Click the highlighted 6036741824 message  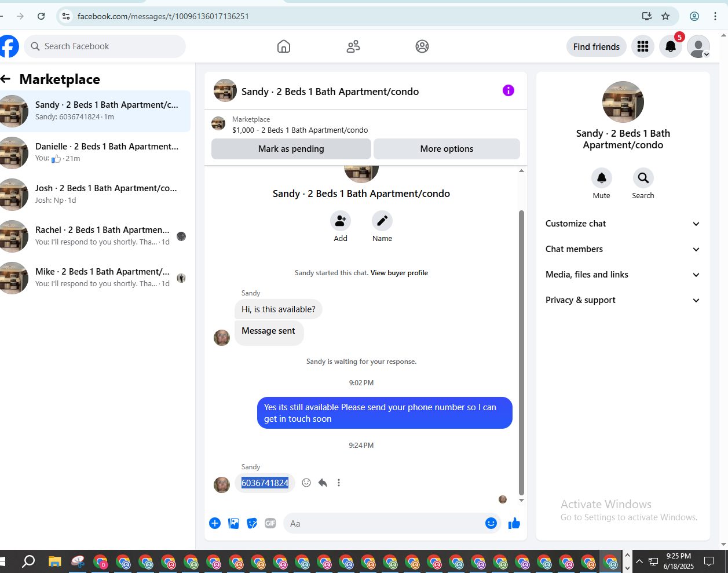click(x=265, y=483)
